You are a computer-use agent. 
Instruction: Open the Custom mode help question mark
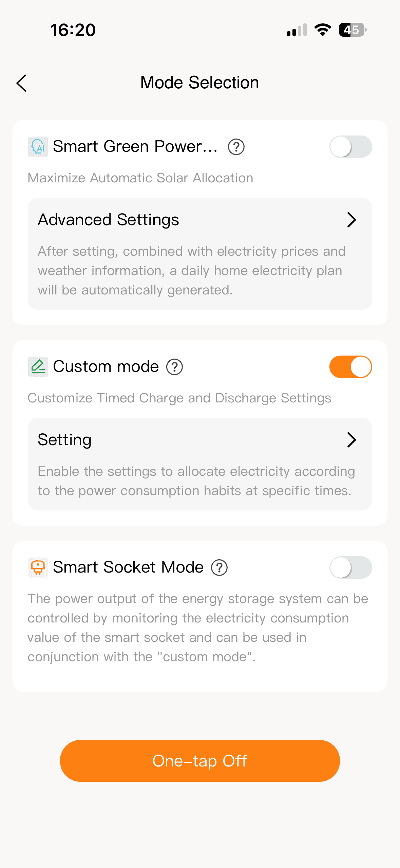(x=174, y=367)
